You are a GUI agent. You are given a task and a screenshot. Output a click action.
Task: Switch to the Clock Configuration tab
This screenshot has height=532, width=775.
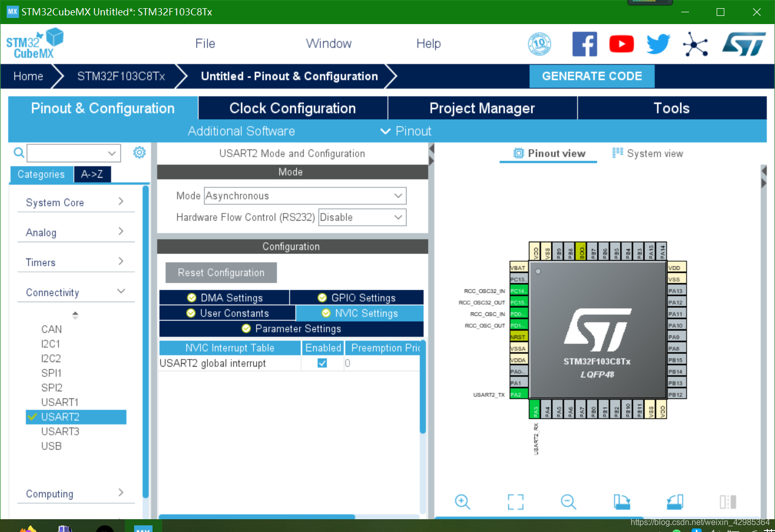point(293,108)
